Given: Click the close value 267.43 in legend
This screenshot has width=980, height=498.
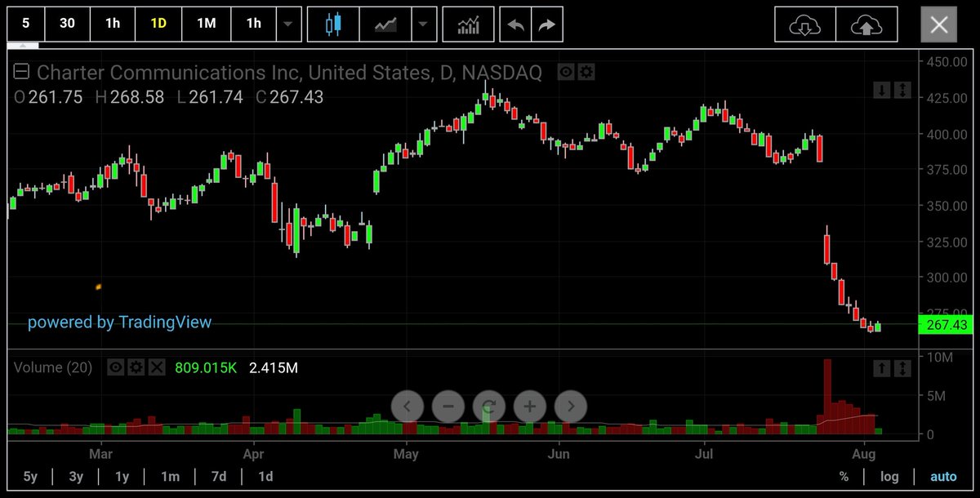Looking at the screenshot, I should (296, 97).
